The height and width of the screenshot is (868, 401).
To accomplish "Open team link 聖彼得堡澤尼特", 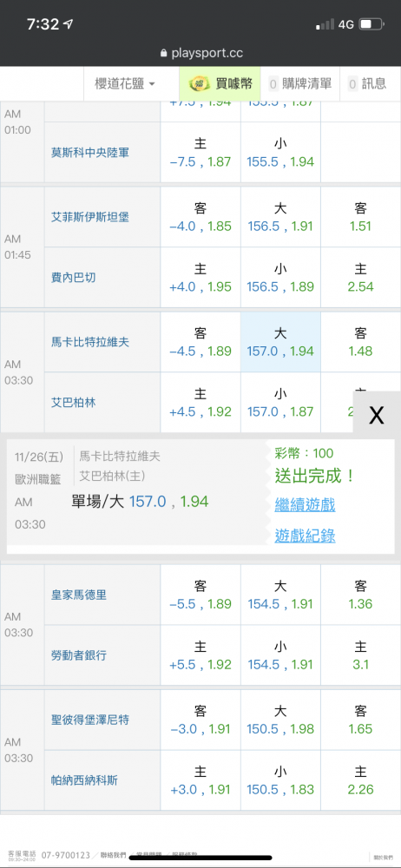I will 89,720.
